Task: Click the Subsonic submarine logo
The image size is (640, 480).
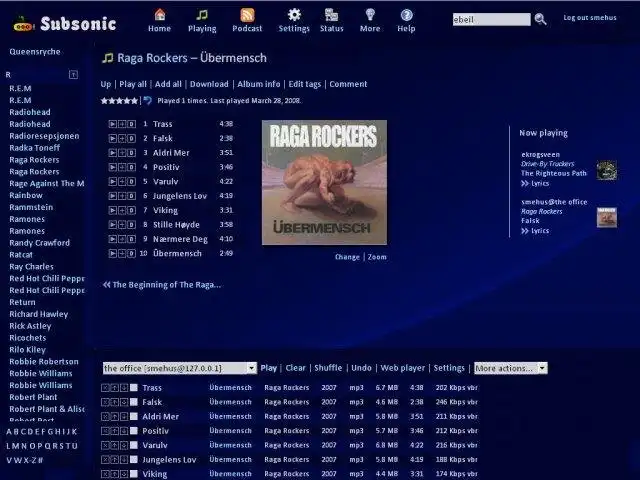Action: (24, 24)
